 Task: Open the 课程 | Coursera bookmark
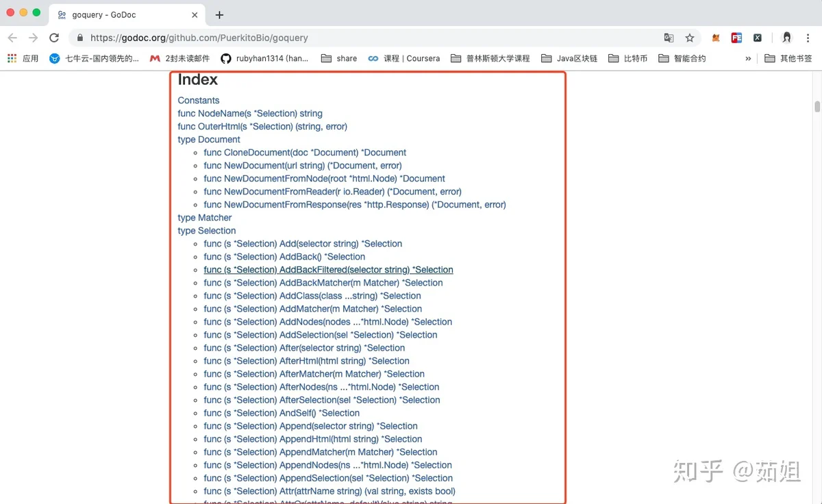tap(404, 59)
